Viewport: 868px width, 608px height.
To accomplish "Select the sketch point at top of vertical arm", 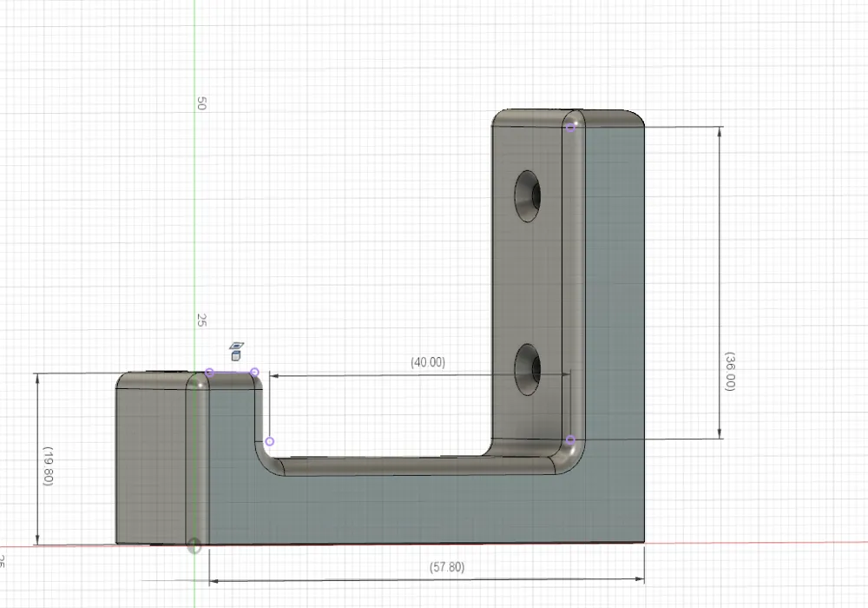I will coord(570,127).
